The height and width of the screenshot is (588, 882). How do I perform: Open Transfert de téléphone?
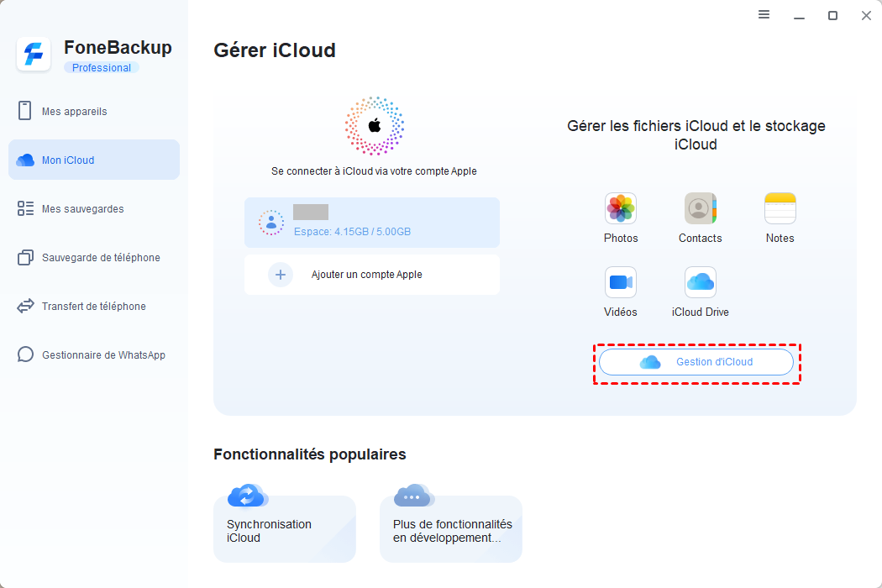pyautogui.click(x=94, y=306)
